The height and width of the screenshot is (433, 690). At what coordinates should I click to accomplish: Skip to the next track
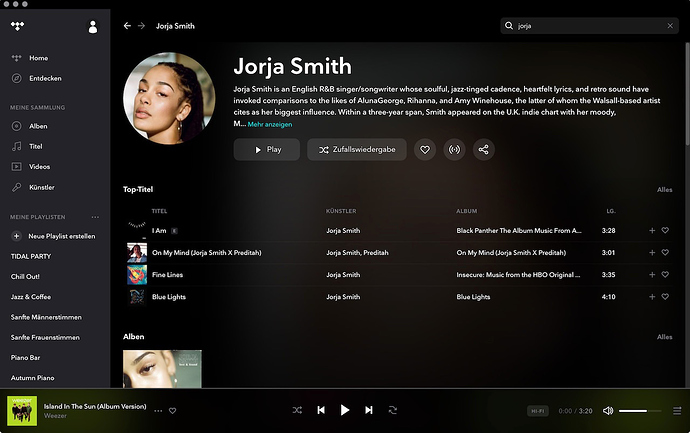[x=369, y=410]
